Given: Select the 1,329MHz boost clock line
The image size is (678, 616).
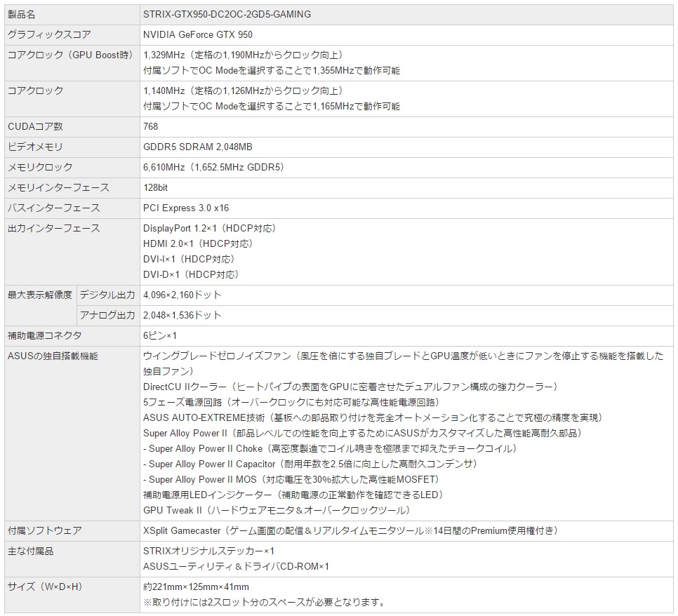Looking at the screenshot, I should (244, 55).
